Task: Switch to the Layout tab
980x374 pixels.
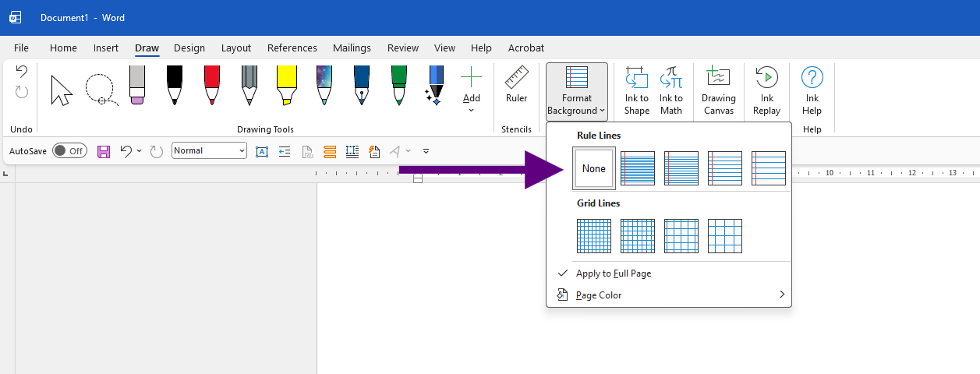Action: (x=236, y=48)
